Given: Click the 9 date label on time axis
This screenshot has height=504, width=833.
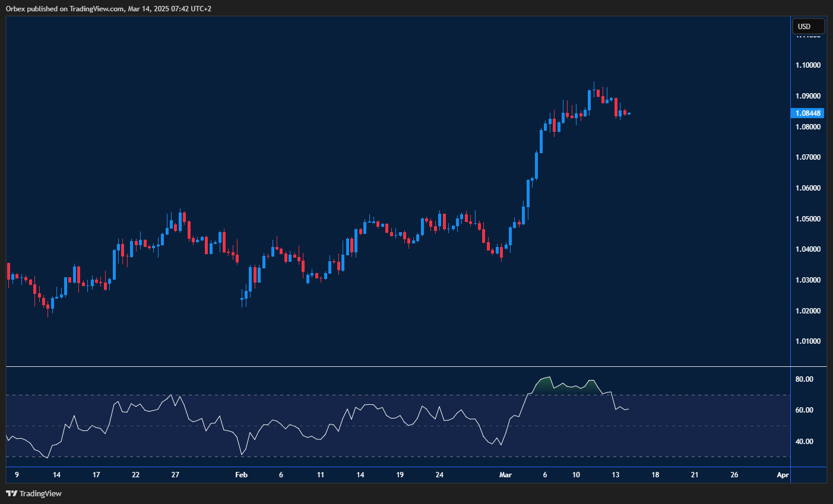Looking at the screenshot, I should coord(16,475).
